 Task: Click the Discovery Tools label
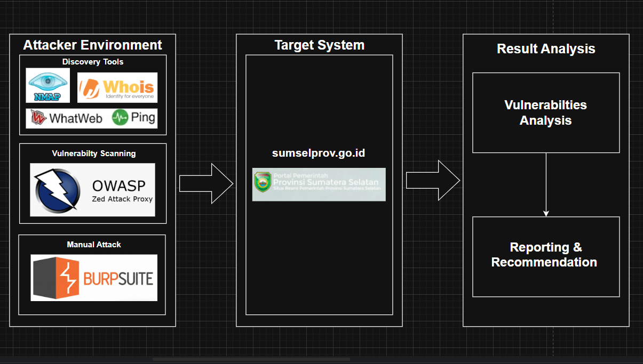(x=93, y=62)
